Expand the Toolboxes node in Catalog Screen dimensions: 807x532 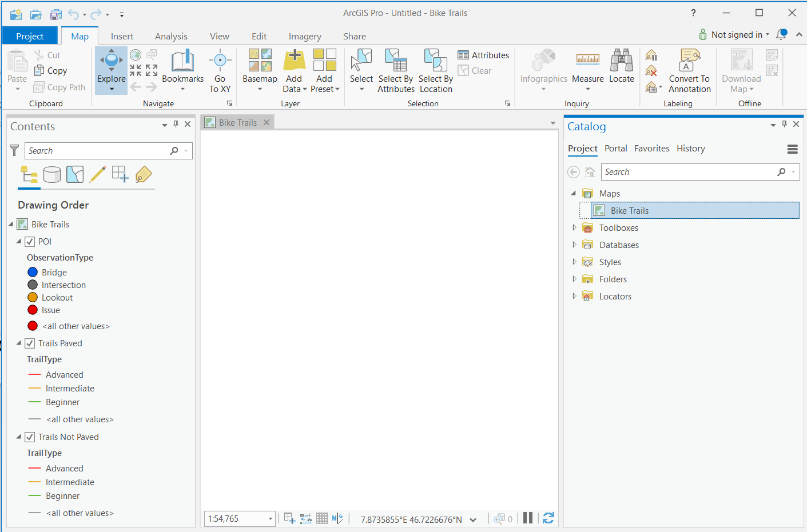tap(574, 227)
